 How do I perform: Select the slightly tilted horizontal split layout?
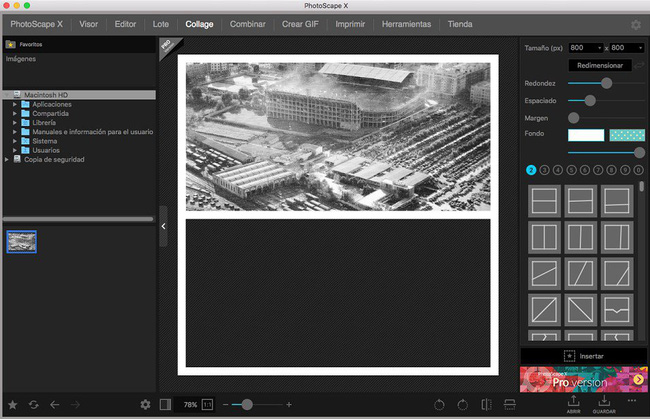click(580, 201)
